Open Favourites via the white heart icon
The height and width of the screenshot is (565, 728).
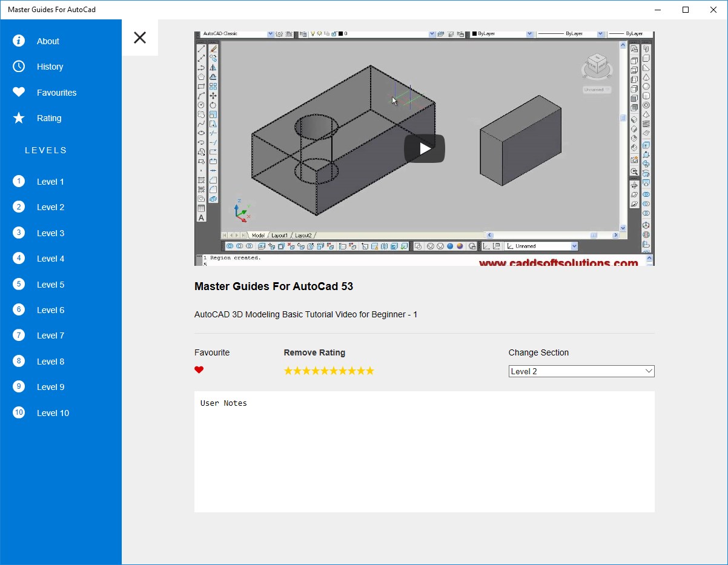[x=19, y=92]
